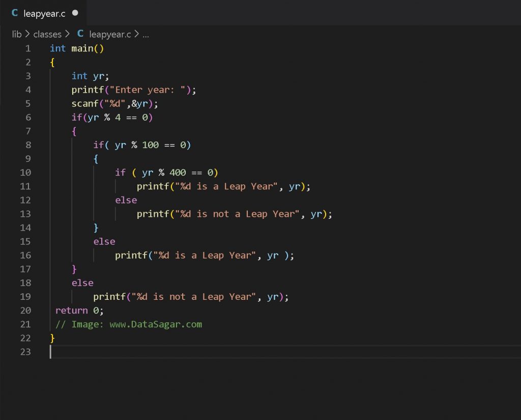Click the "return 0;" statement

pyautogui.click(x=79, y=311)
